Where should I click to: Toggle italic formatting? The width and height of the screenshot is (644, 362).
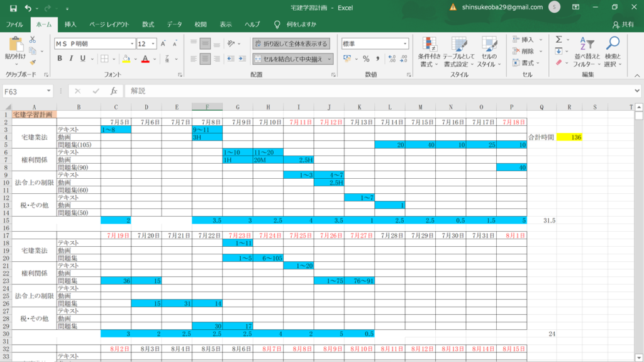pyautogui.click(x=71, y=59)
